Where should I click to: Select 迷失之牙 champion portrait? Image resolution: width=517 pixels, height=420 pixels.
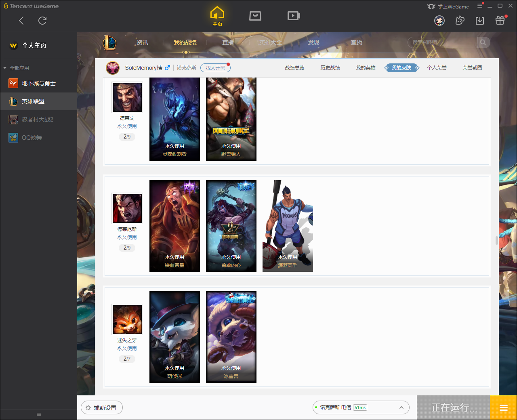(127, 319)
